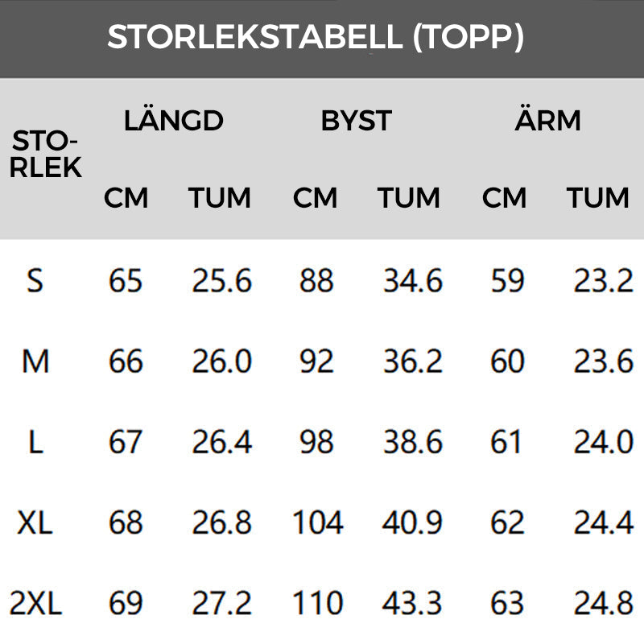Click the 25.6 length value
The height and width of the screenshot is (644, 644).
coord(221,281)
